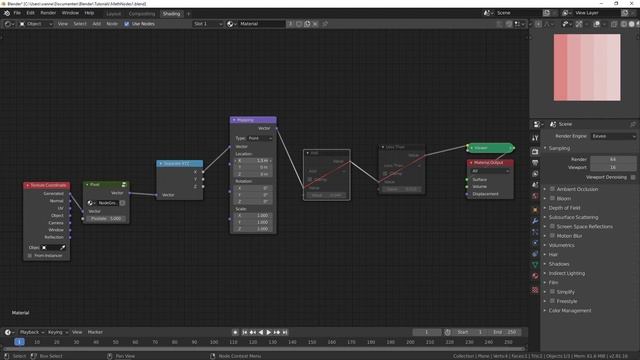Open the editor type selector icon
640x360 pixels.
pos(9,24)
